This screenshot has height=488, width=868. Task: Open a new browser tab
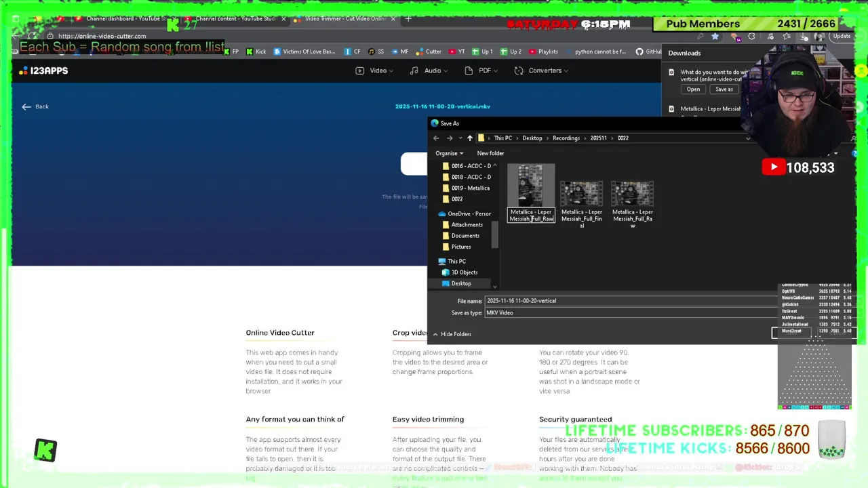pyautogui.click(x=408, y=19)
